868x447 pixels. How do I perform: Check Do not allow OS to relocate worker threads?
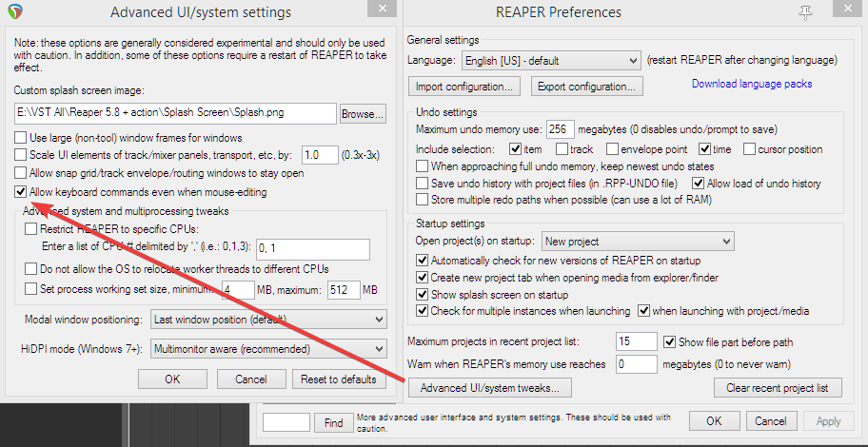pyautogui.click(x=31, y=269)
